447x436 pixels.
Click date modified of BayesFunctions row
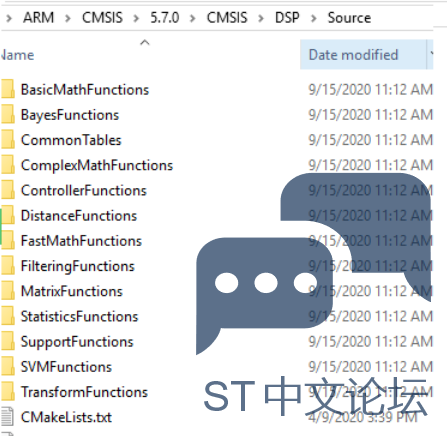click(371, 115)
